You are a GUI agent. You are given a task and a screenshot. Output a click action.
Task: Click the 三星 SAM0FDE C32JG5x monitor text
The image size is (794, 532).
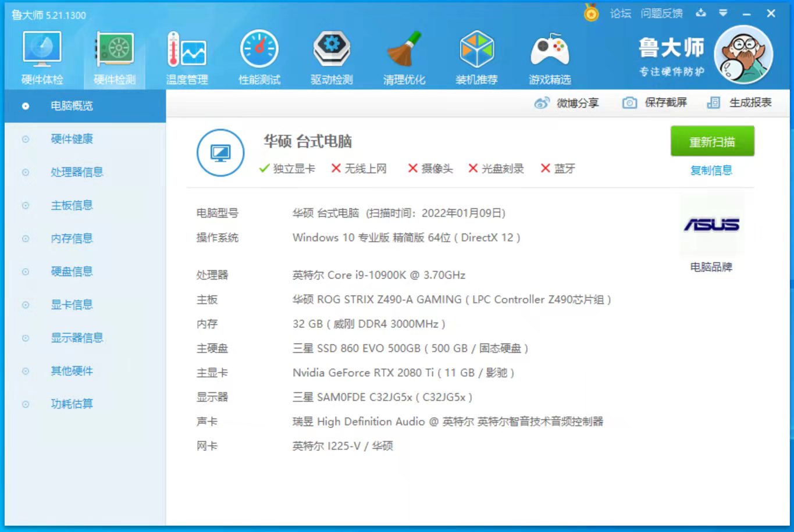click(382, 397)
